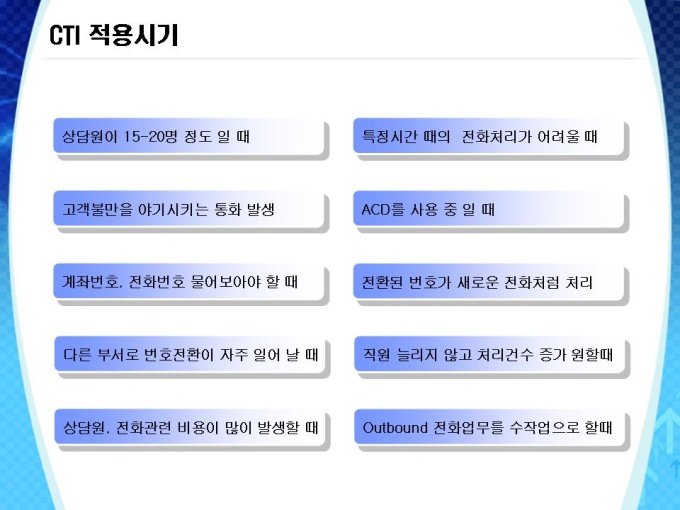Image resolution: width=680 pixels, height=510 pixels.
Task: Click the '상담원, 전화관련 비용이 많이 발생할 때' box
Action: pyautogui.click(x=190, y=427)
